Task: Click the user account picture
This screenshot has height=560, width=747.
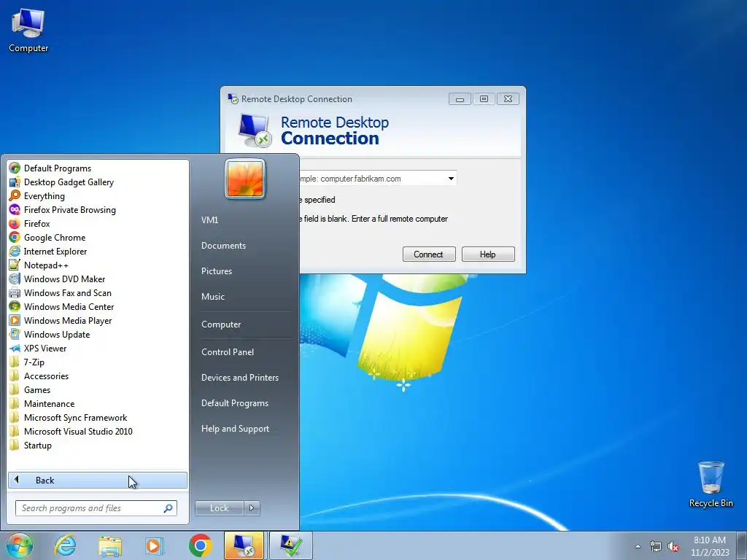Action: (245, 179)
